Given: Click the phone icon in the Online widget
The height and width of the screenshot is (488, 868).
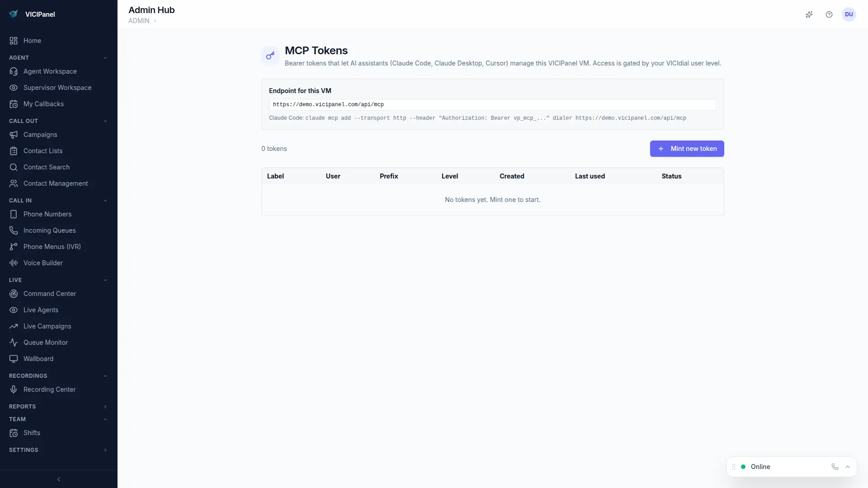Looking at the screenshot, I should pyautogui.click(x=835, y=467).
